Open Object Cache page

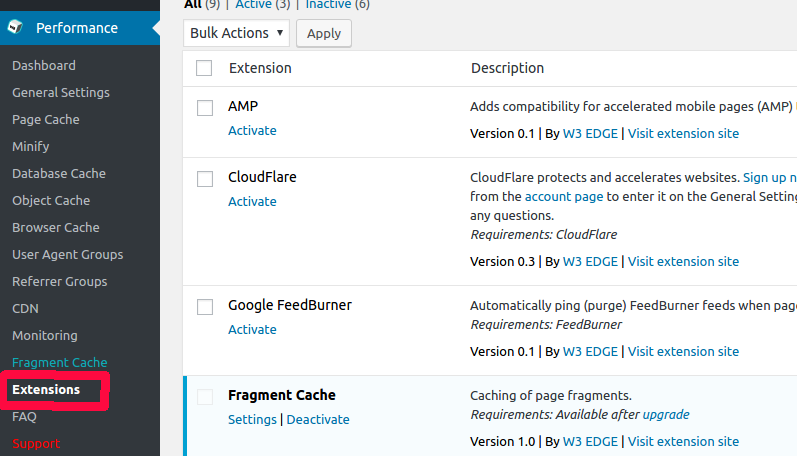click(51, 200)
